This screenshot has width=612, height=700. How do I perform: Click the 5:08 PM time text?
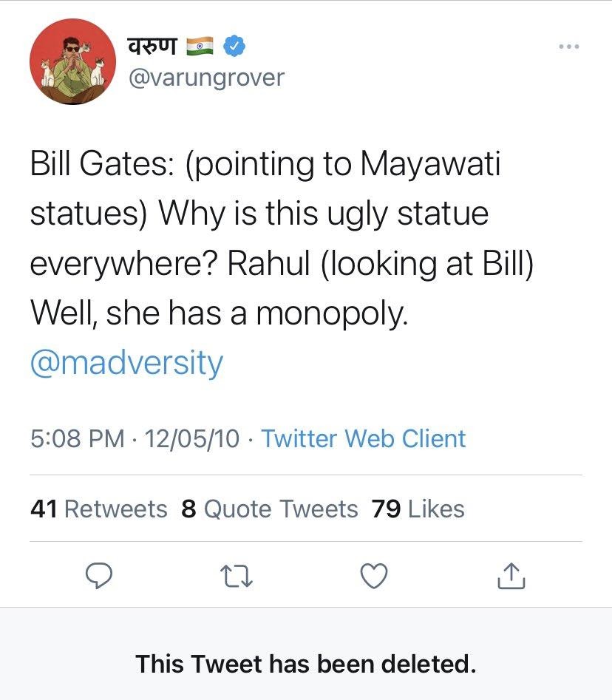[77, 438]
